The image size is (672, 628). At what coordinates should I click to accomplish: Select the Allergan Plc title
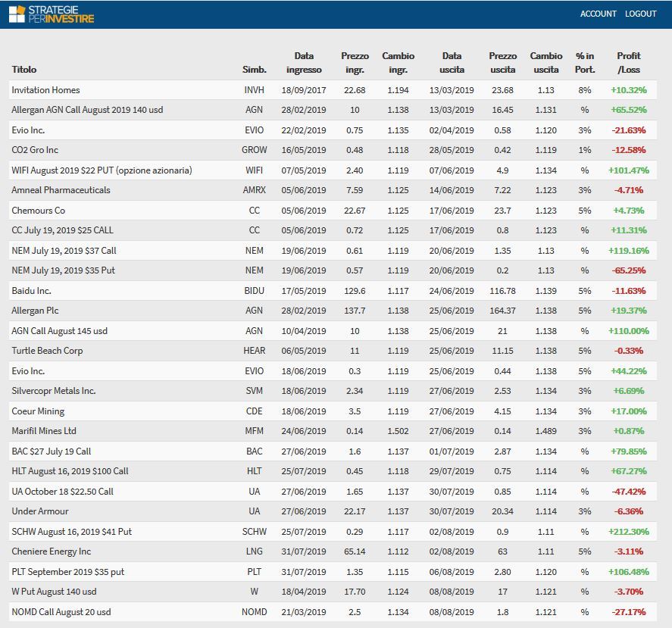click(35, 311)
